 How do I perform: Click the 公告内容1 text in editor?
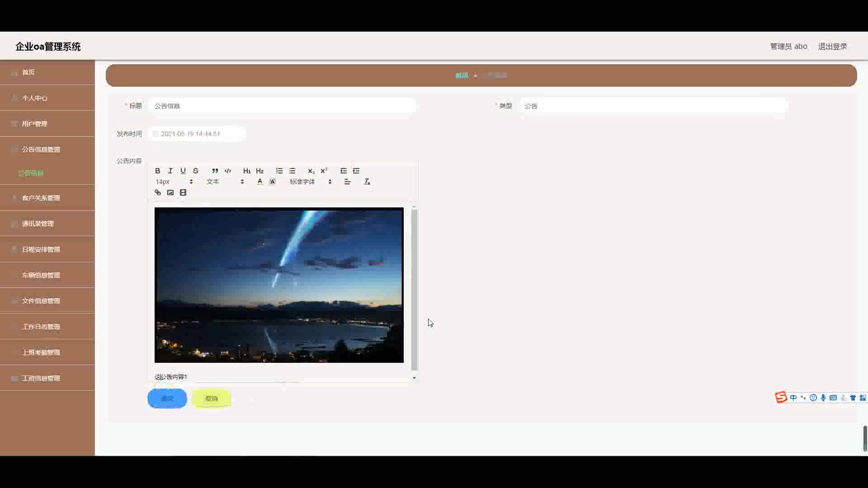pos(171,377)
